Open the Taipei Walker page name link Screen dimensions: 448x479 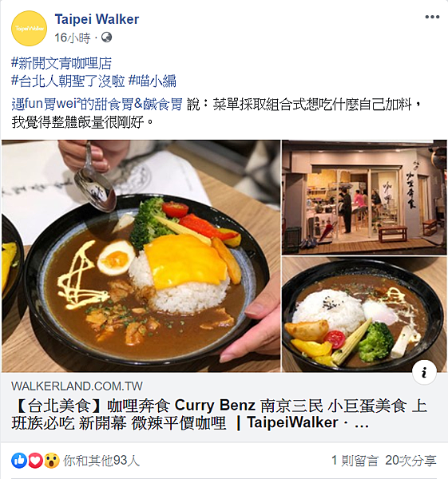click(x=97, y=19)
